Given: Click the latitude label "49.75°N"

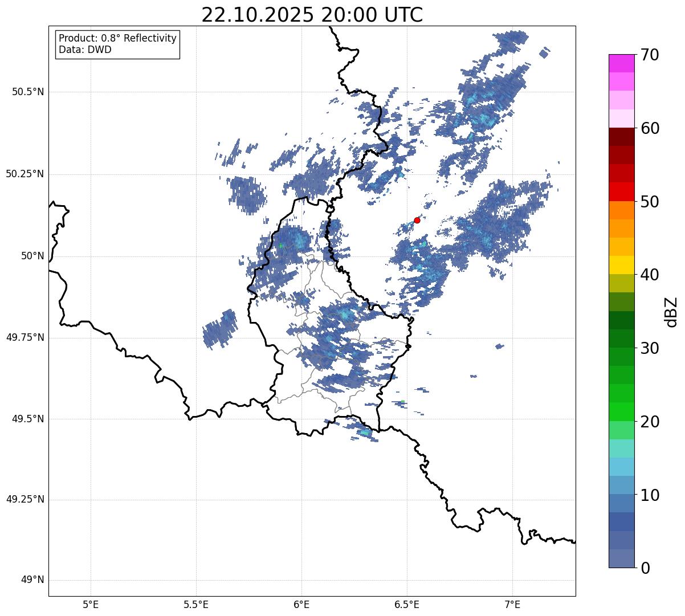Looking at the screenshot, I should click(25, 337).
